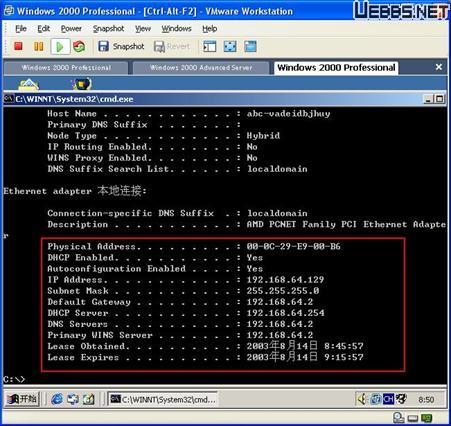Close the current virtual machine tab
Screen dimensions: 451x426
click(439, 67)
